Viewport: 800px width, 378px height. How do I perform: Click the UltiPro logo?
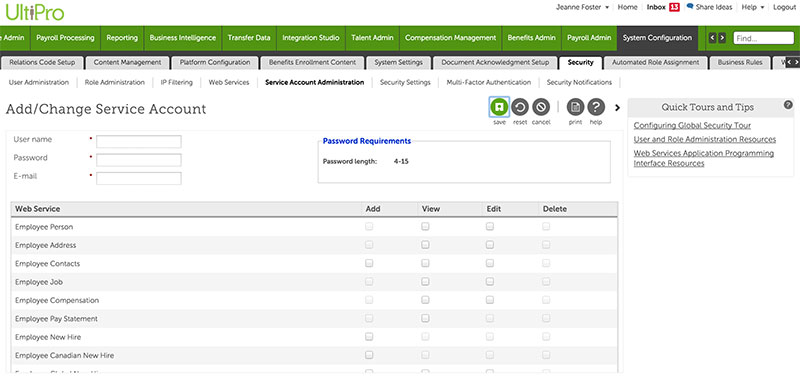click(35, 12)
